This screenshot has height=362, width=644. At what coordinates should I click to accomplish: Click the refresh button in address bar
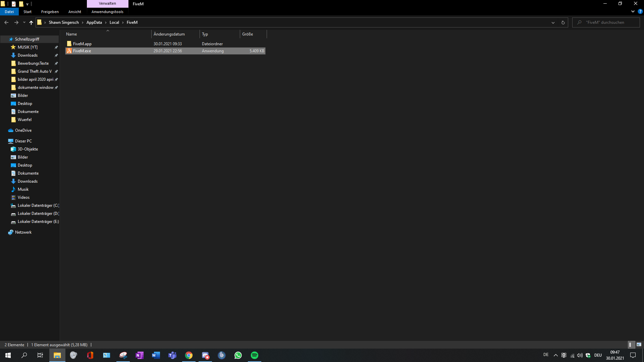563,22
